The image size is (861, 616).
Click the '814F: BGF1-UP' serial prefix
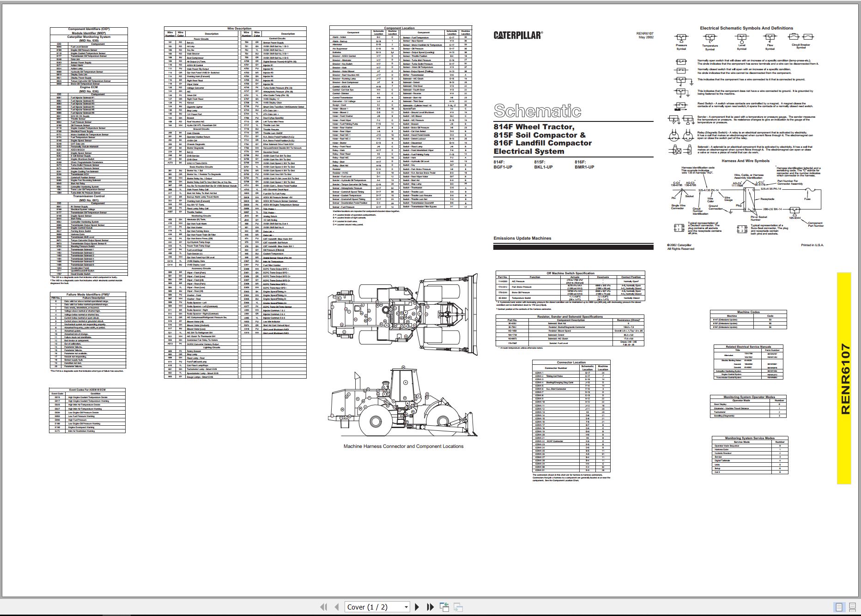coord(503,165)
